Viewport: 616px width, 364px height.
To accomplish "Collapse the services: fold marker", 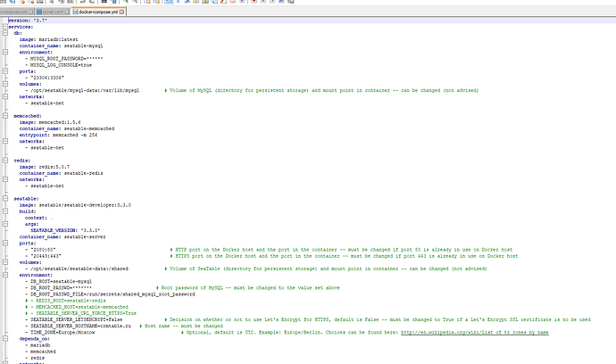I will (5, 27).
